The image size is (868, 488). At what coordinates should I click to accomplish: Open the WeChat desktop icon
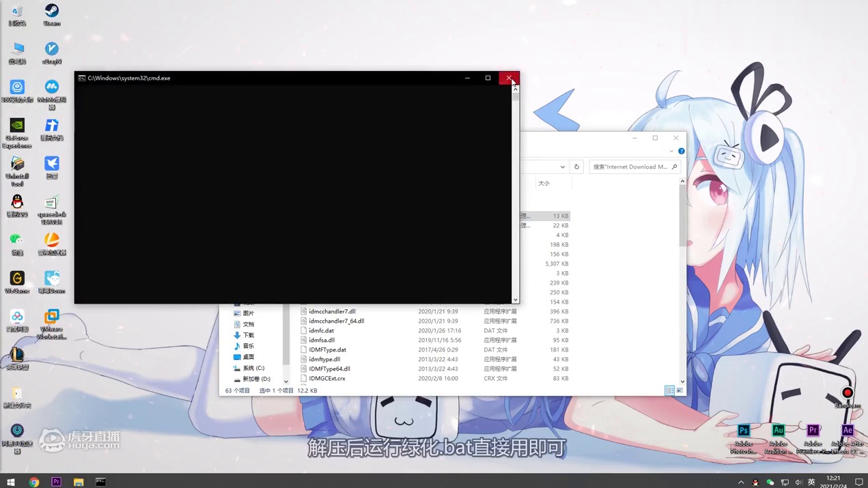pos(17,244)
